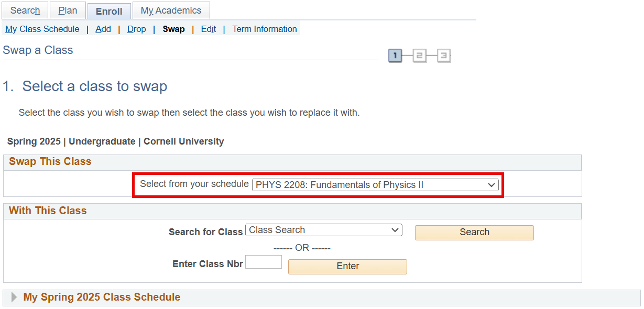The height and width of the screenshot is (309, 644).
Task: Open the My Class Schedule link
Action: coord(42,29)
